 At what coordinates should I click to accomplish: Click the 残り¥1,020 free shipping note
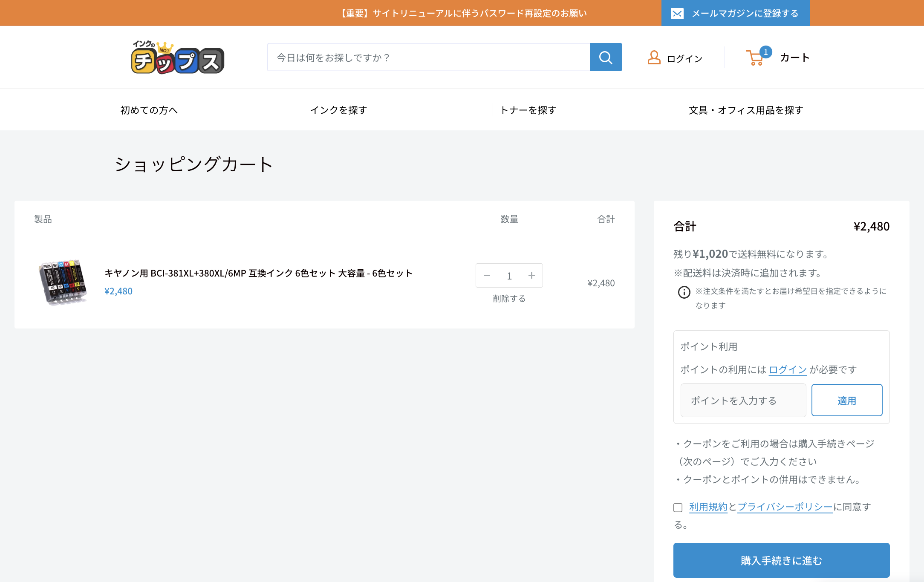[752, 254]
